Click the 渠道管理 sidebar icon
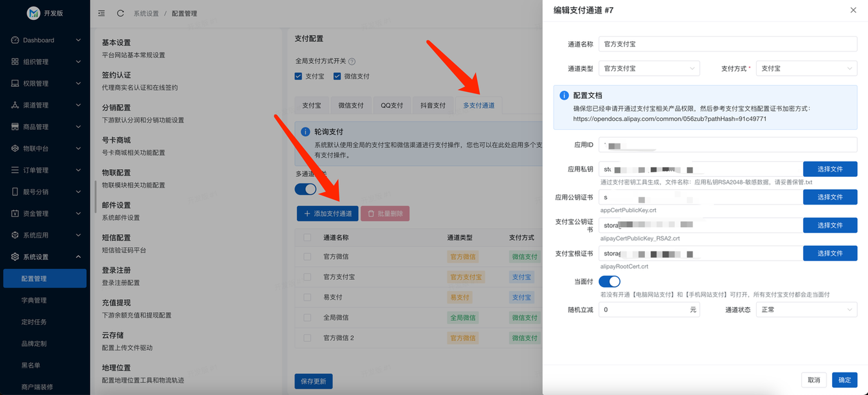The width and height of the screenshot is (868, 395). (15, 105)
